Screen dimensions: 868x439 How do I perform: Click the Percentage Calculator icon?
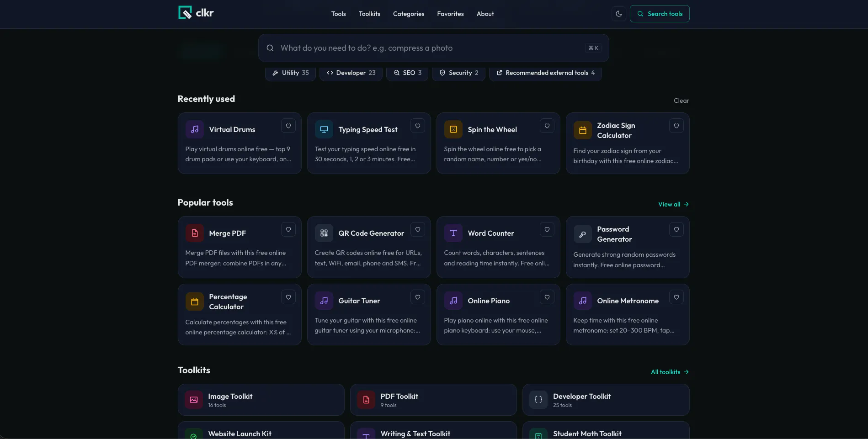pyautogui.click(x=195, y=301)
